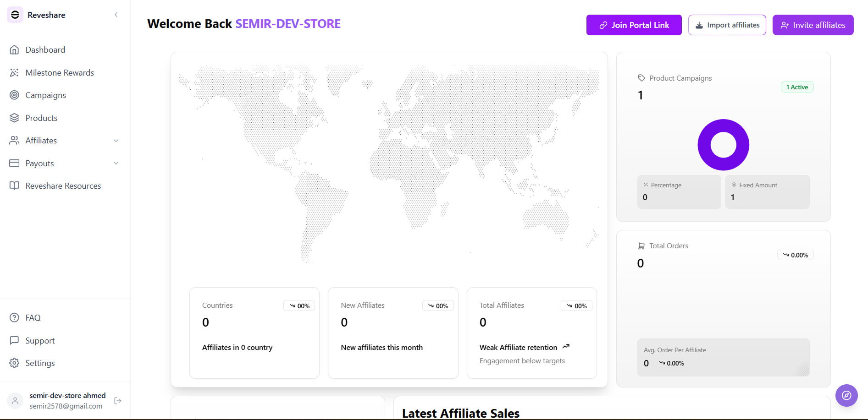Open the compass help floating button
Viewport: 868px width, 420px height.
[x=846, y=395]
